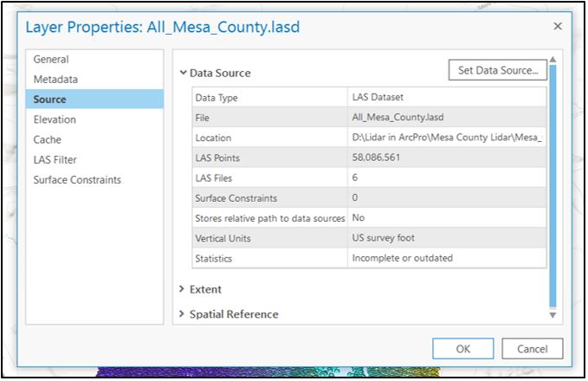Select the File value All_Mesa_County.lasd

point(447,117)
